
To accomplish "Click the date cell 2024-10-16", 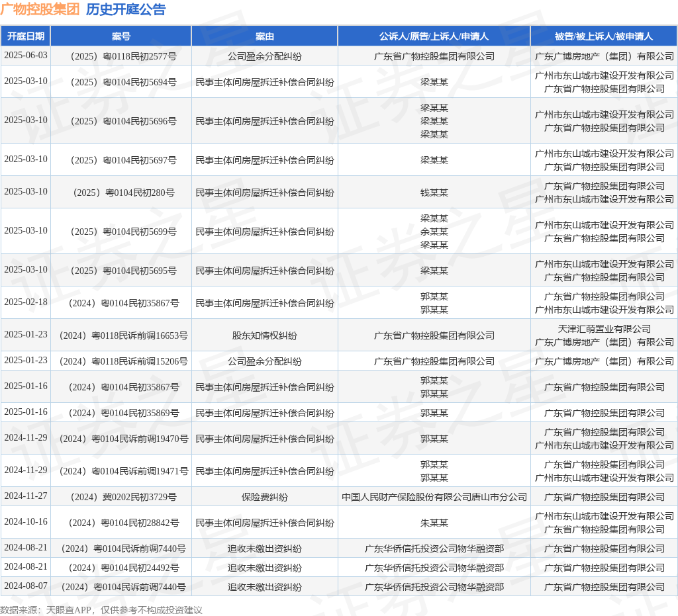I will tap(26, 522).
